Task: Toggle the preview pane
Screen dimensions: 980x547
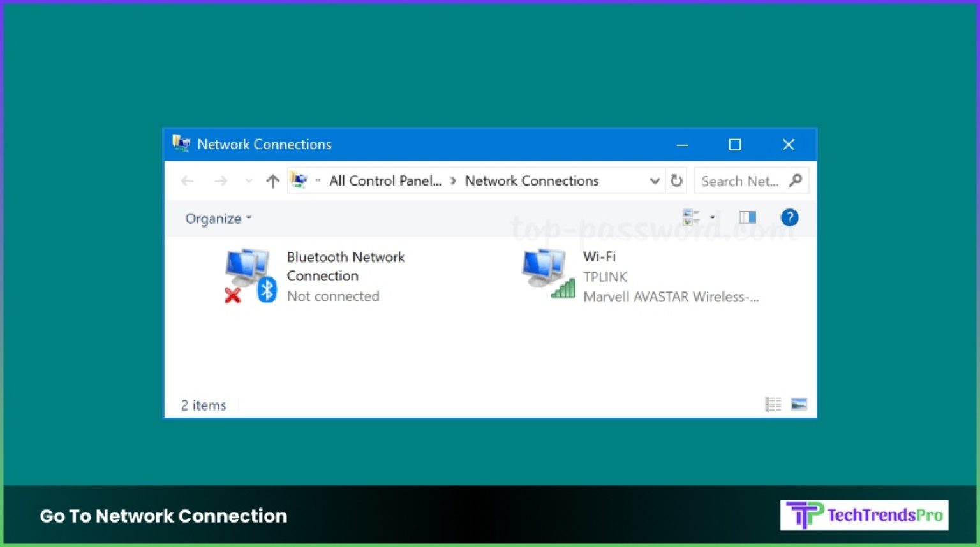Action: click(748, 217)
